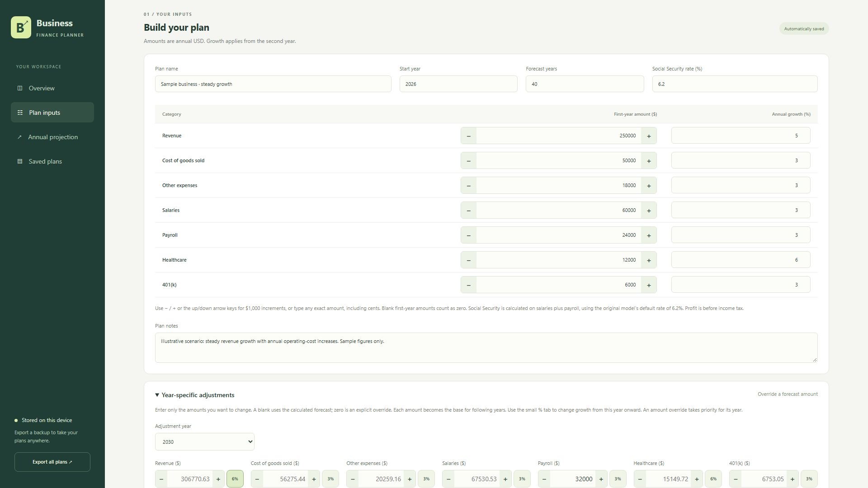Click into the Plan notes textarea

(x=486, y=348)
